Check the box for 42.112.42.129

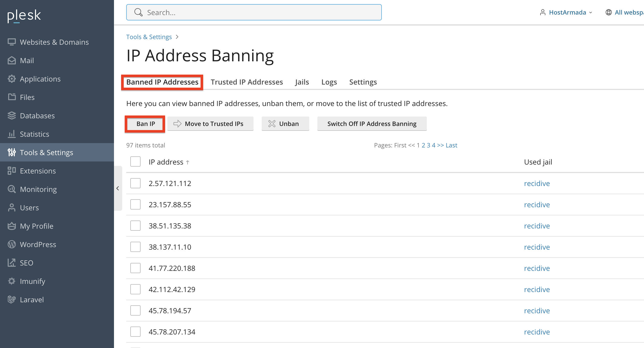tap(135, 289)
